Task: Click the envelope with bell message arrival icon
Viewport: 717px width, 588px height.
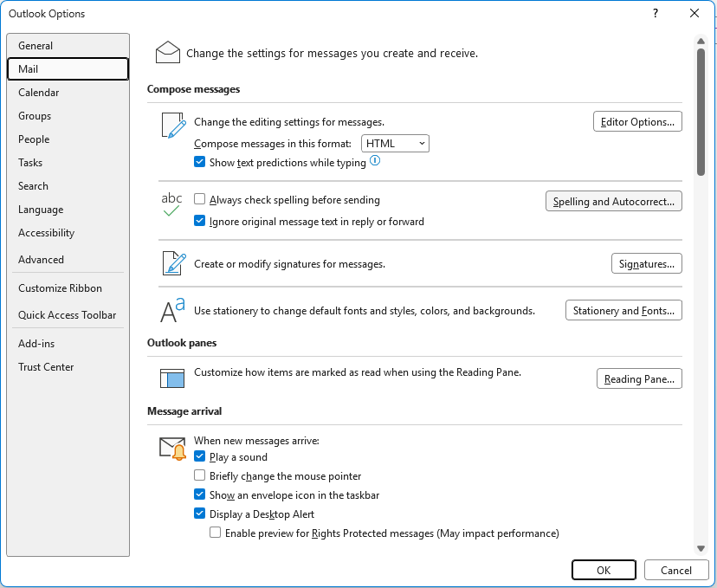Action: [x=173, y=449]
